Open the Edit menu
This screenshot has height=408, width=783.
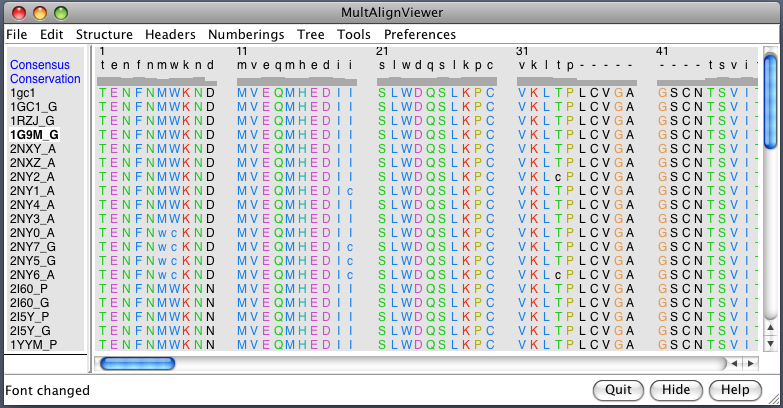point(51,34)
